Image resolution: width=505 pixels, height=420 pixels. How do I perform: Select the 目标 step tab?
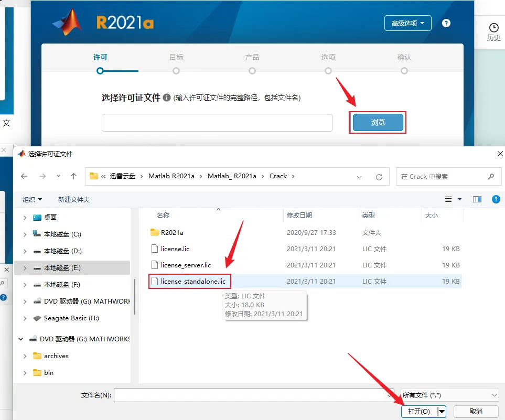pyautogui.click(x=176, y=57)
